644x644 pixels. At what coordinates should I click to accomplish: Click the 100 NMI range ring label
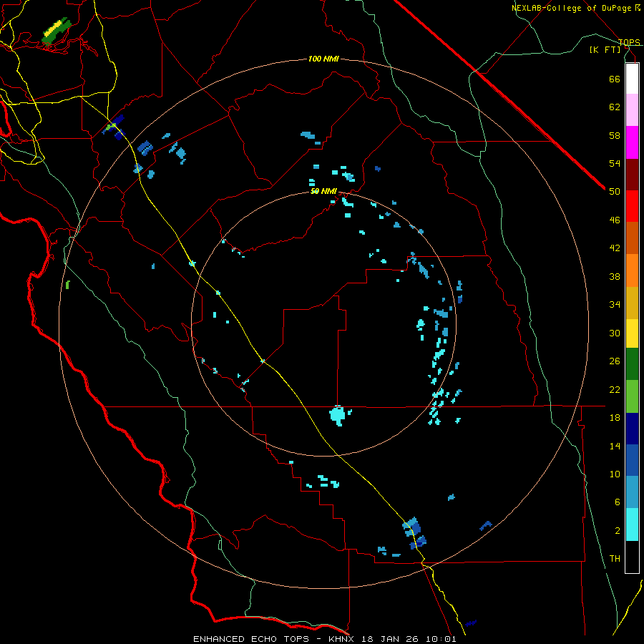point(323,59)
